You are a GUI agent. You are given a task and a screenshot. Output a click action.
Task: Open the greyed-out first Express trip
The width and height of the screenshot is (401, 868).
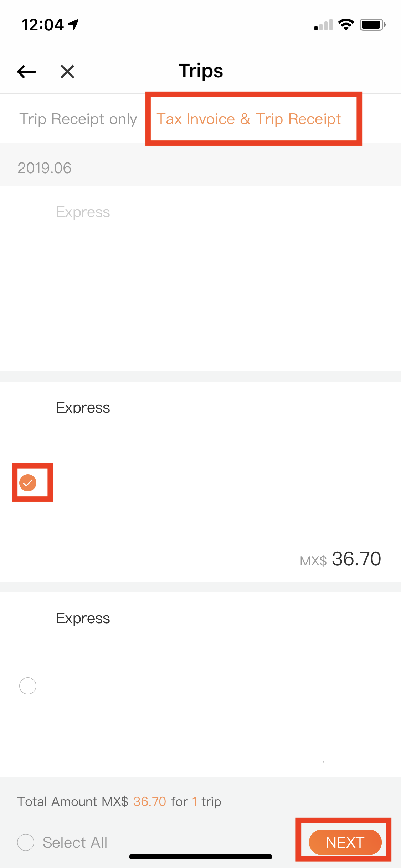(x=200, y=278)
